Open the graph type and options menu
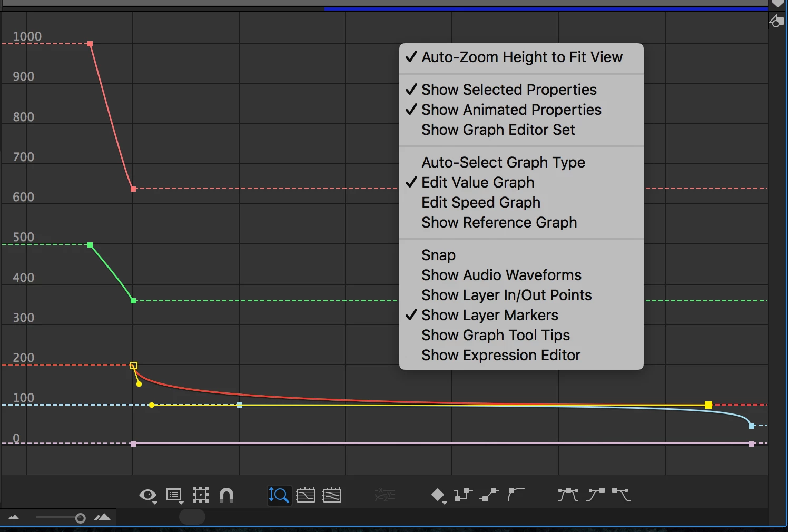This screenshot has height=532, width=788. (x=174, y=495)
